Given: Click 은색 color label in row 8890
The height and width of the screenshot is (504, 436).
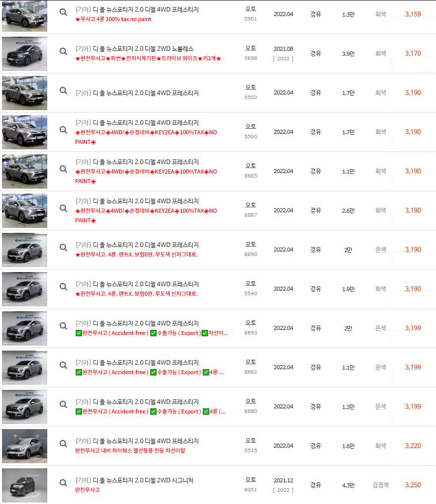Looking at the screenshot, I should (380, 250).
